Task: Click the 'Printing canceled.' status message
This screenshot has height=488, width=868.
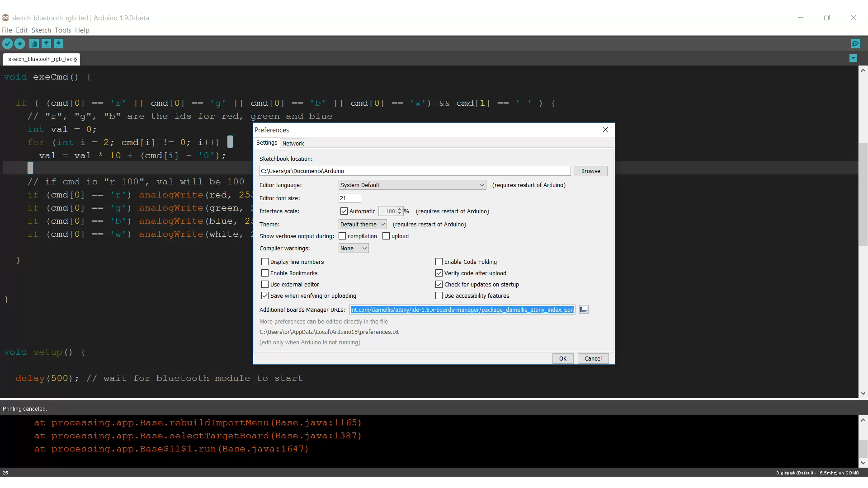Action: [x=24, y=408]
